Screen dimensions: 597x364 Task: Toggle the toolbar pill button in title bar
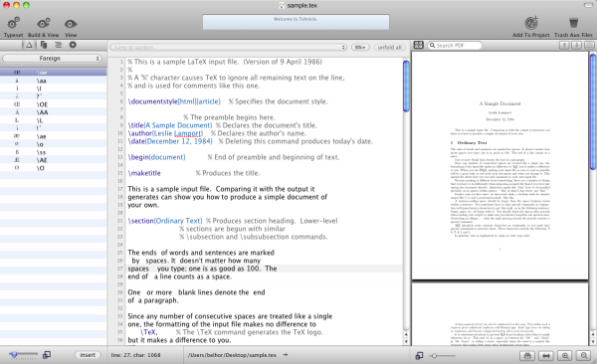(588, 5)
